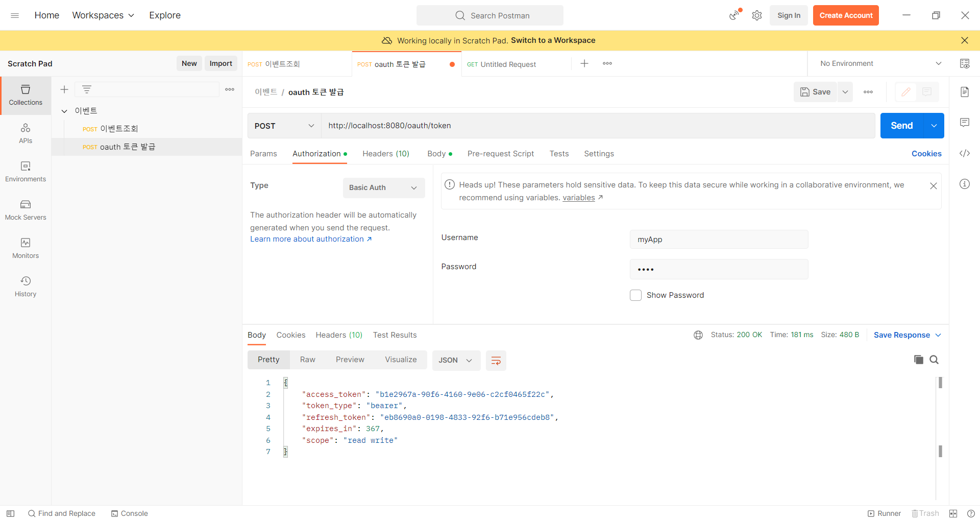Change the JSON response format dropdown
Screen dimensions: 980x521
pos(456,360)
